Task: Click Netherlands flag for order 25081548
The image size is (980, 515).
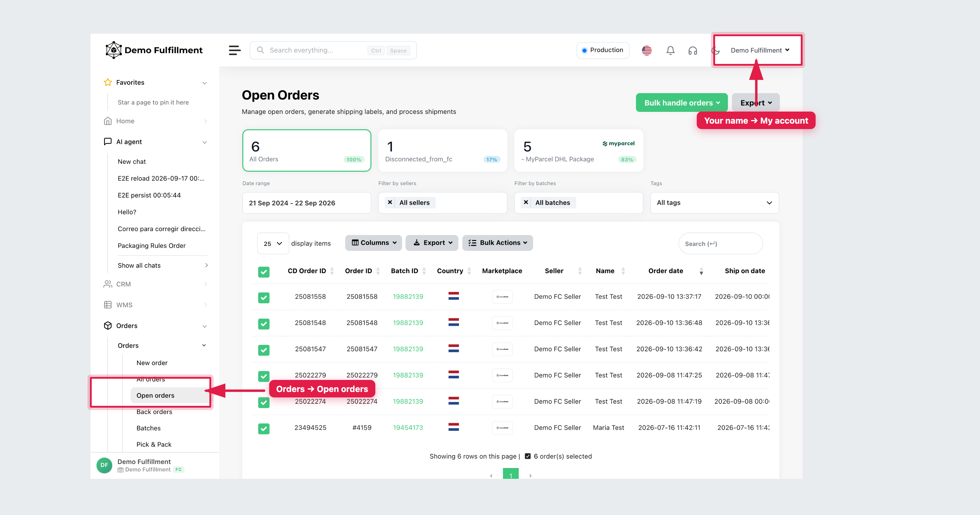Action: pos(453,322)
